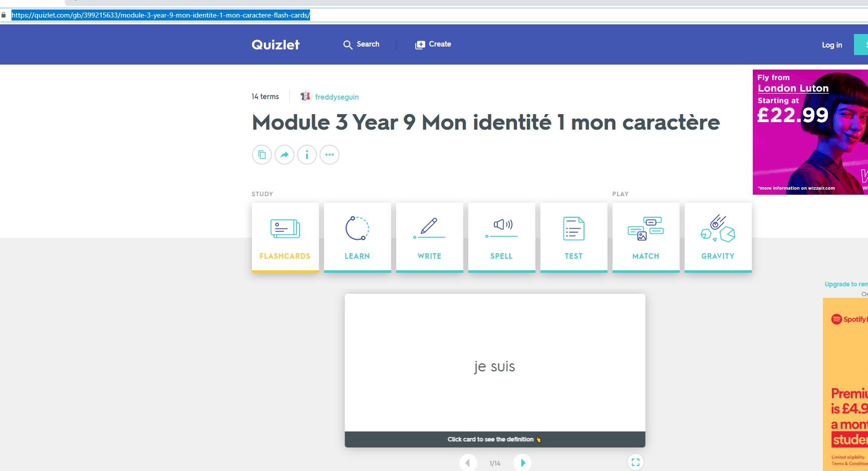Start the Learn study mode

coord(357,237)
